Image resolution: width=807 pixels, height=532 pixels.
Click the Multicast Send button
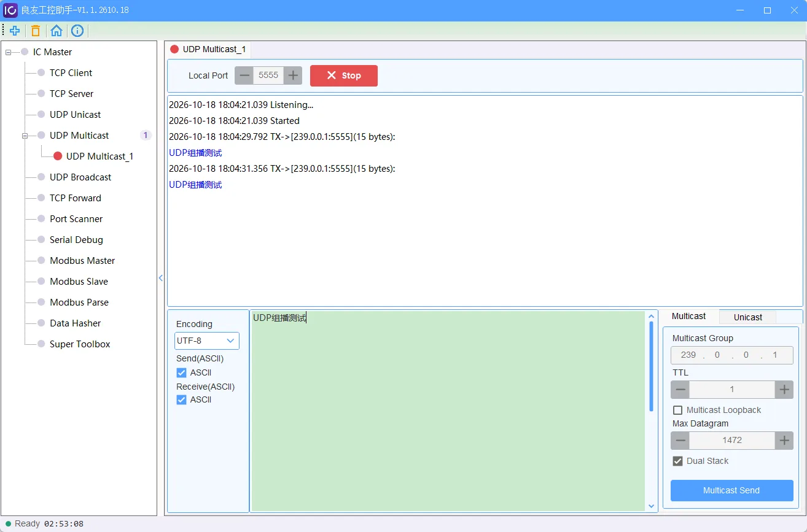(731, 490)
